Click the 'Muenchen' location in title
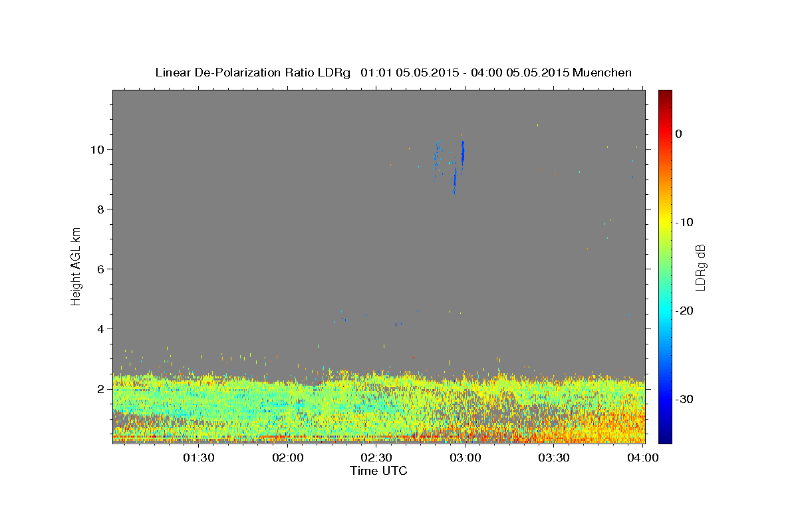The width and height of the screenshot is (798, 532). [602, 72]
